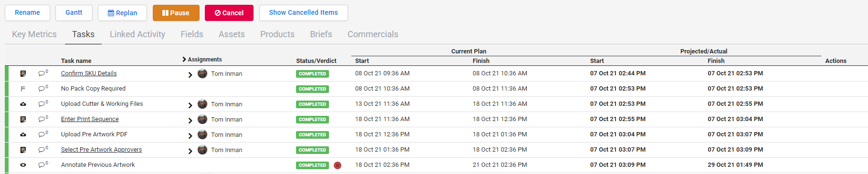Click the eye icon beside Annotate Previous Artwork
Screen dimensions: 868x174
[23, 165]
